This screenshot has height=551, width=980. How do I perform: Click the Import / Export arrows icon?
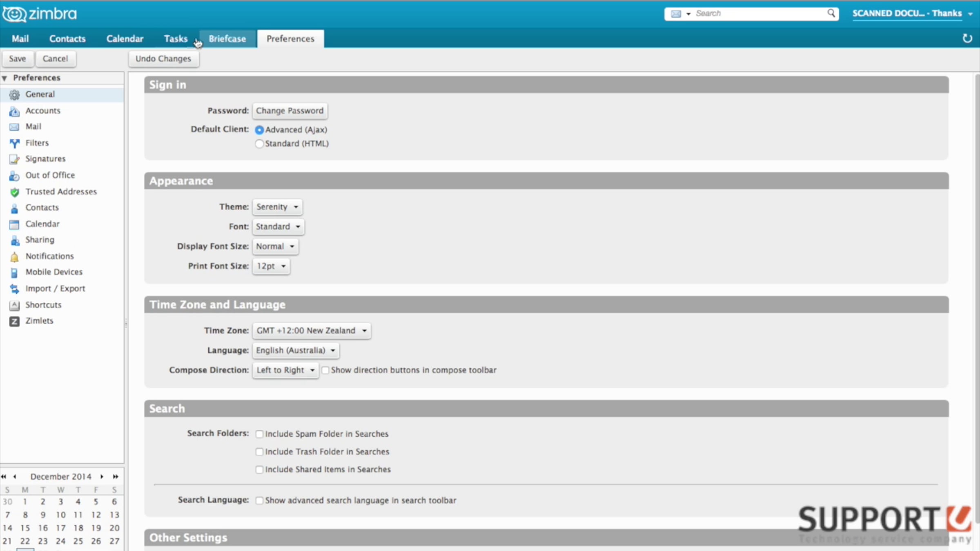[14, 289]
